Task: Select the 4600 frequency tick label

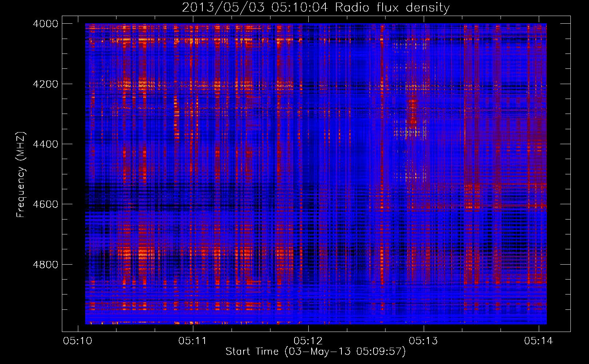Action: 46,204
